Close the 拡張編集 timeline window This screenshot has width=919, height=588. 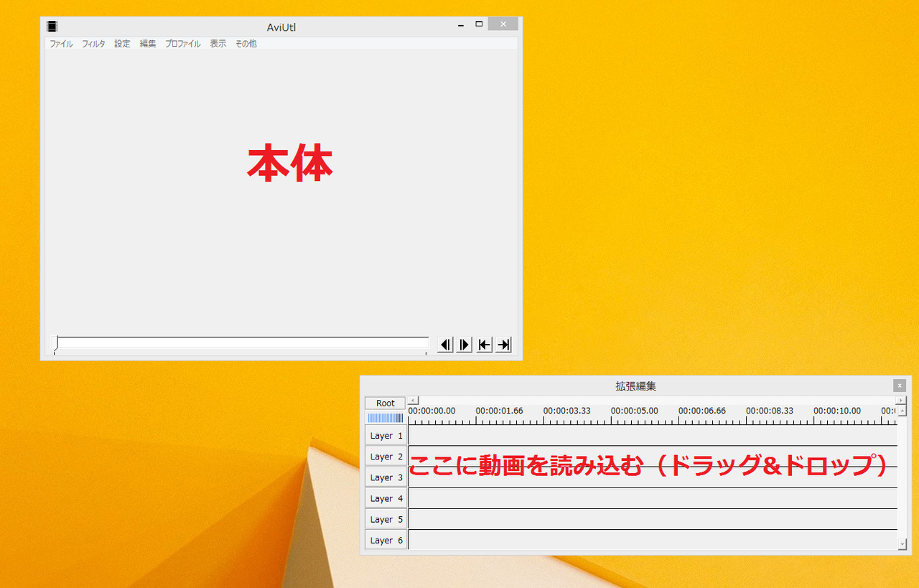tap(900, 386)
